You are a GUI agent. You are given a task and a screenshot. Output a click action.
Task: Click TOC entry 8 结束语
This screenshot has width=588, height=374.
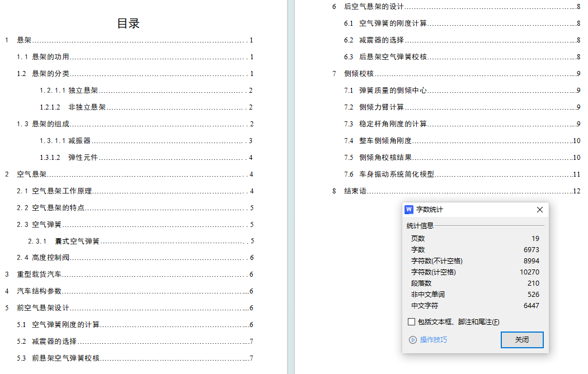pyautogui.click(x=457, y=191)
